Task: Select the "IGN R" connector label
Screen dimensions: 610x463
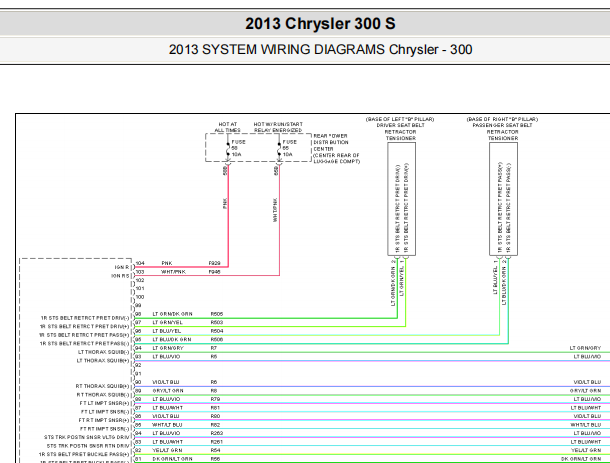Action: [x=122, y=267]
